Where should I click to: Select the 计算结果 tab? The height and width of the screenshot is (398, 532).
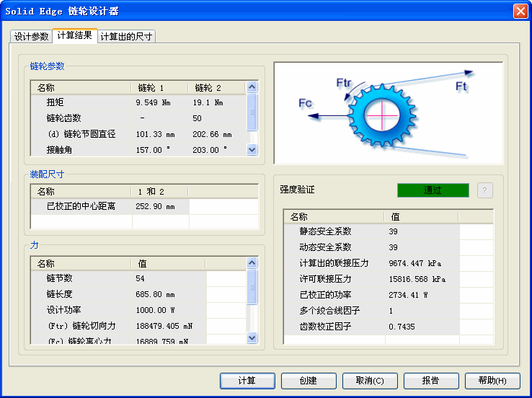click(74, 36)
